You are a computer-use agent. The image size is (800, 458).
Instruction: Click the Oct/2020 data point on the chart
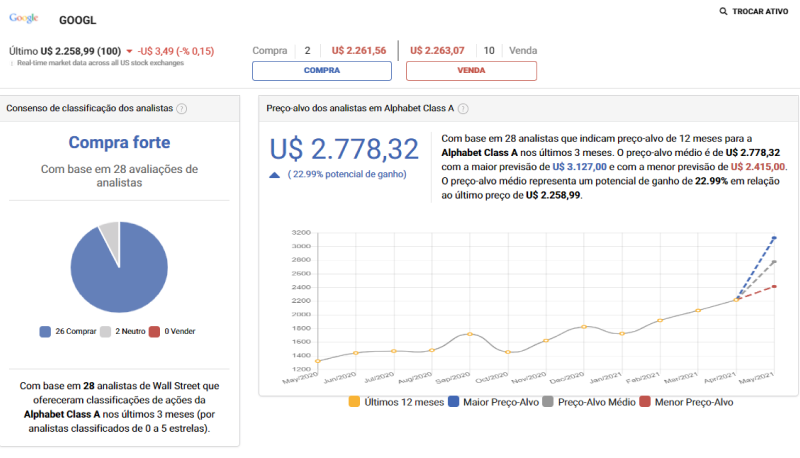click(508, 352)
